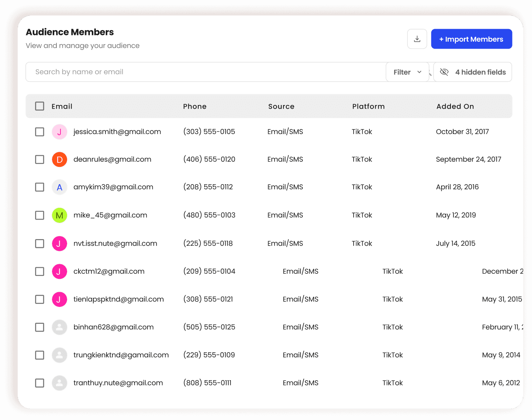Click binhan628's gray placeholder avatar
The height and width of the screenshot is (420, 532).
click(59, 327)
